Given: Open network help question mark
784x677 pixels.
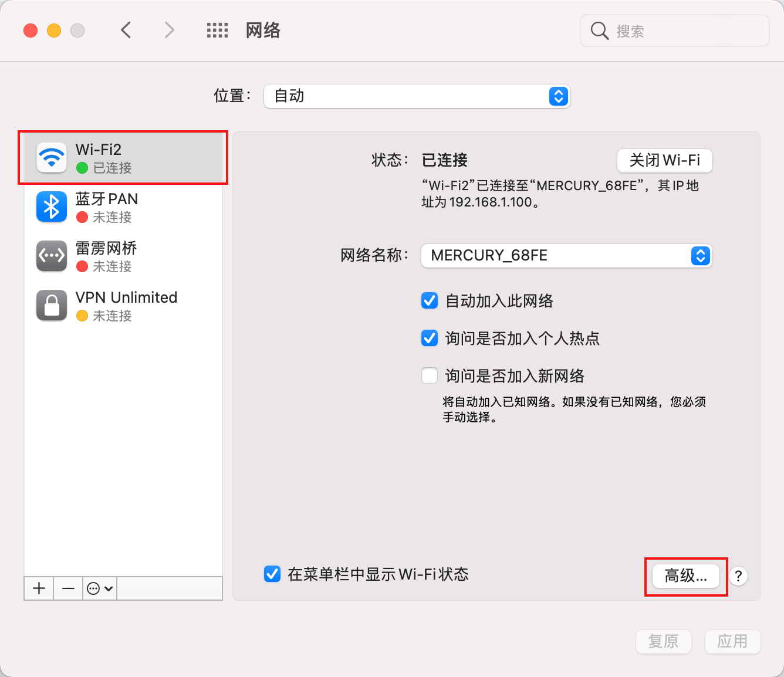Looking at the screenshot, I should tap(738, 576).
